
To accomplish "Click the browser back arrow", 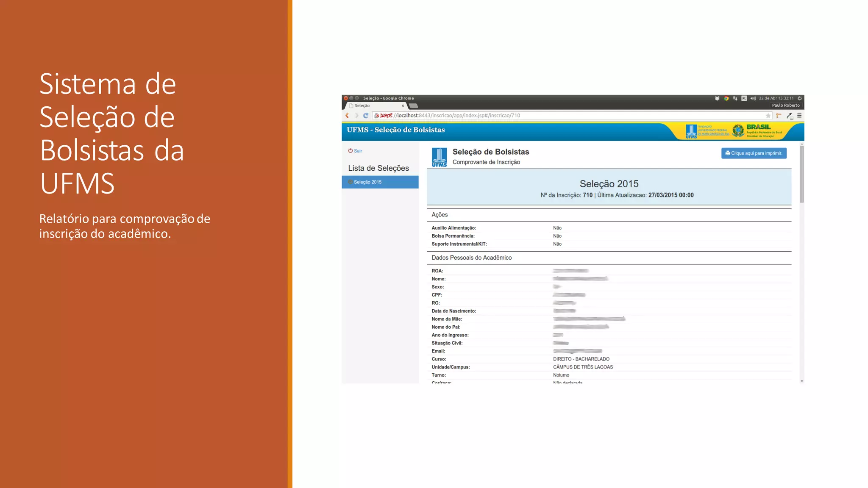I will click(x=347, y=115).
